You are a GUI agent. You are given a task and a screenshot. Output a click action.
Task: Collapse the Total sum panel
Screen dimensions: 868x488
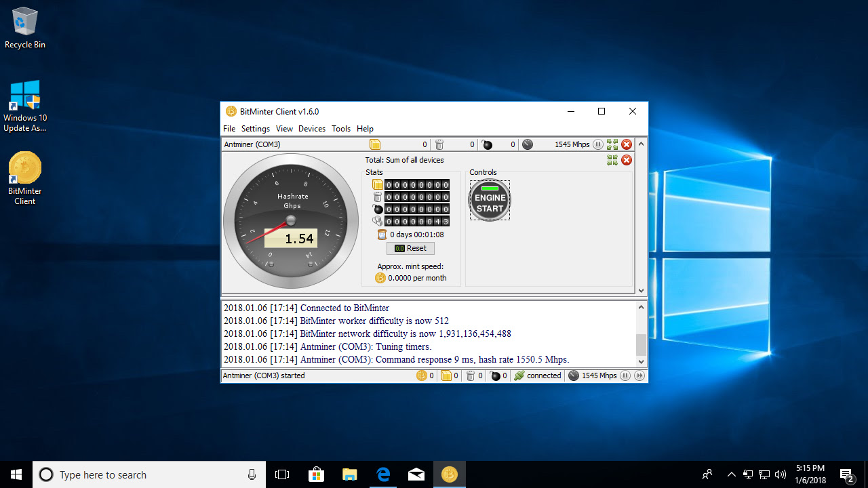click(x=612, y=160)
